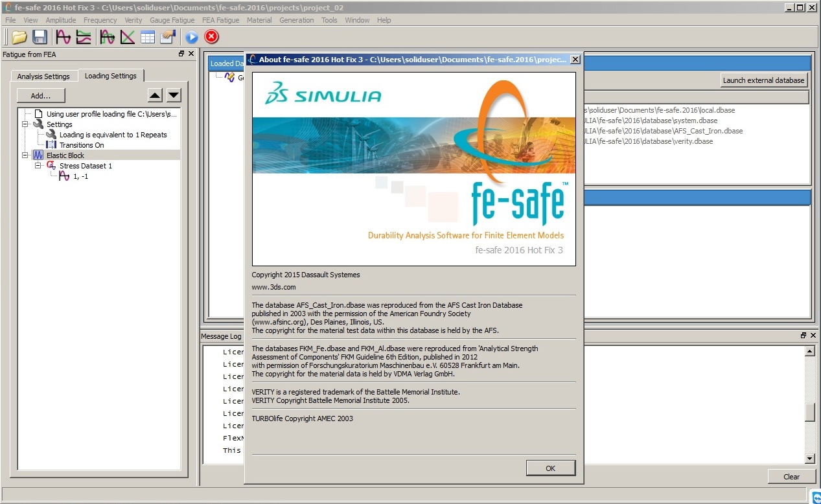Screen dimensions: 821x504
Task: Open the FEA Fatigue menu
Action: [221, 20]
